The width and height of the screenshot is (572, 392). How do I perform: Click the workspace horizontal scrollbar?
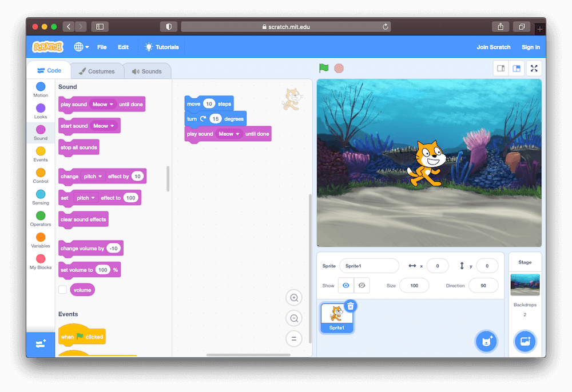[x=248, y=355]
